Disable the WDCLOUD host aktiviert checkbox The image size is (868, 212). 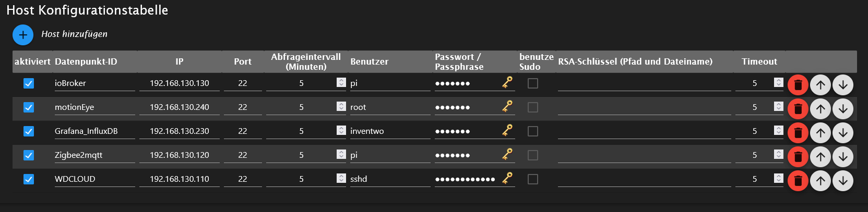pos(29,179)
